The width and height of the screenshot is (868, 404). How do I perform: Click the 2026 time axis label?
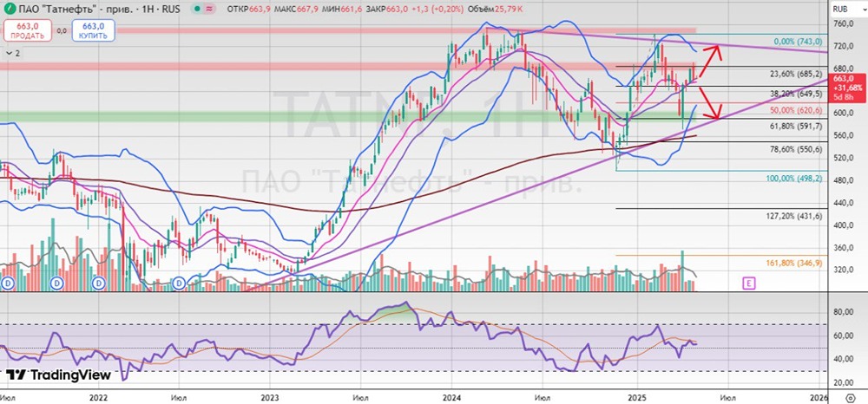tap(819, 397)
